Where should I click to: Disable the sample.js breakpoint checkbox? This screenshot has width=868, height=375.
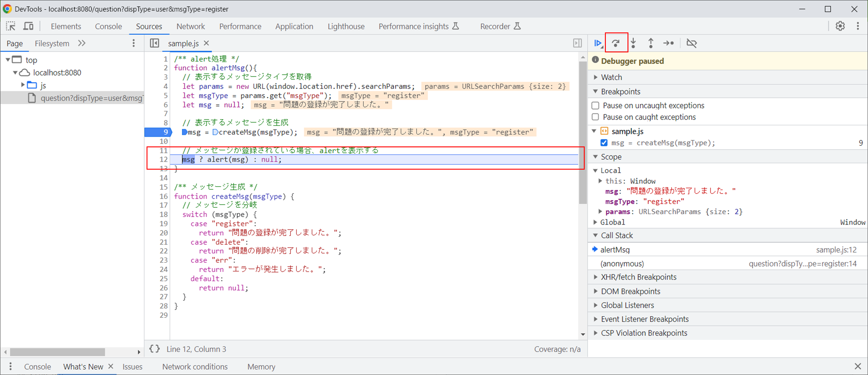(604, 143)
